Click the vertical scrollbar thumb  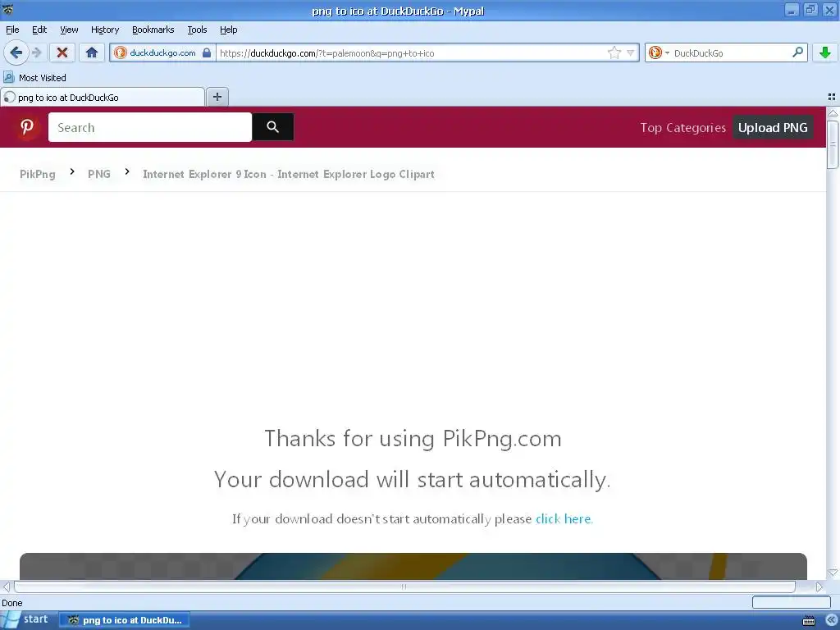point(833,144)
